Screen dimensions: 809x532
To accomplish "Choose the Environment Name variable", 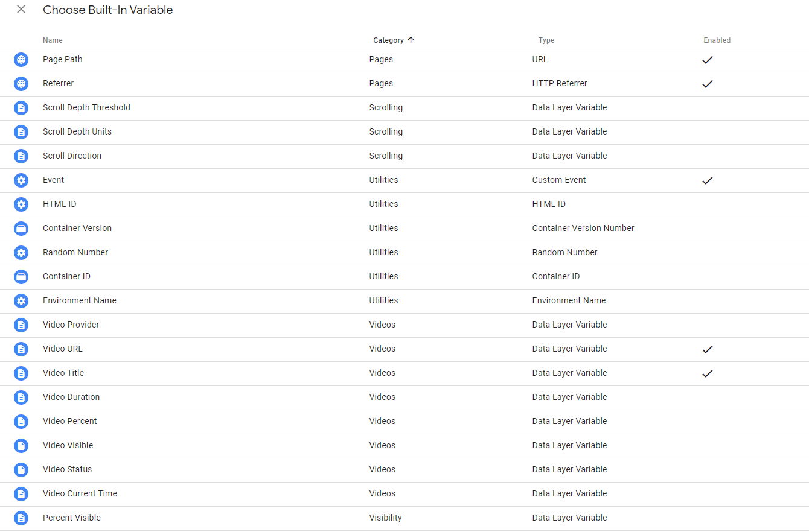I will pos(80,300).
